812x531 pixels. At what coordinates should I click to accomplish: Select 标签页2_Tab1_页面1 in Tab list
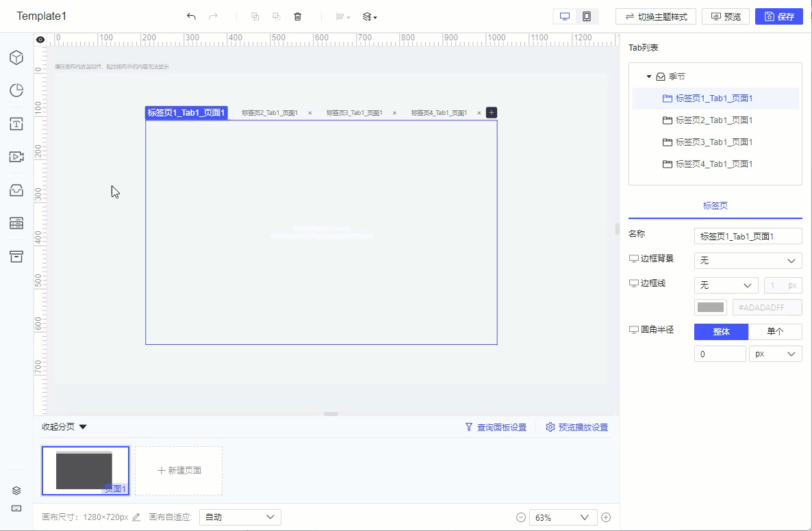pos(714,120)
